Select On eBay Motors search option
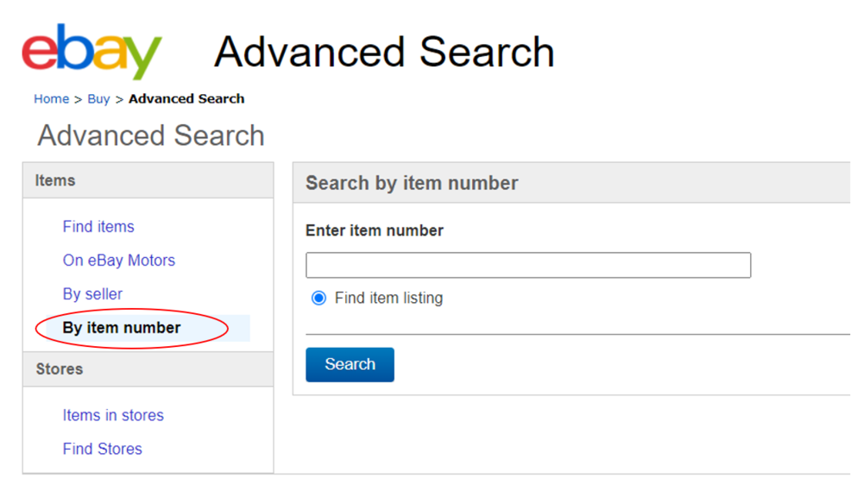This screenshot has width=863, height=504. (x=118, y=260)
